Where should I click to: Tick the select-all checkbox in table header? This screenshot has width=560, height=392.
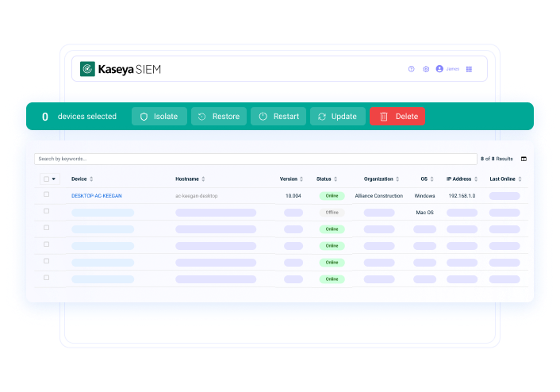46,179
